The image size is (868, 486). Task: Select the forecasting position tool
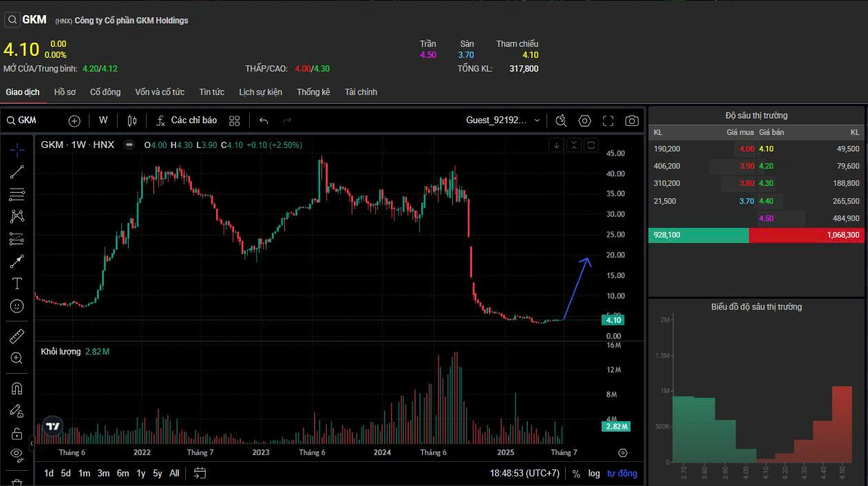point(17,239)
